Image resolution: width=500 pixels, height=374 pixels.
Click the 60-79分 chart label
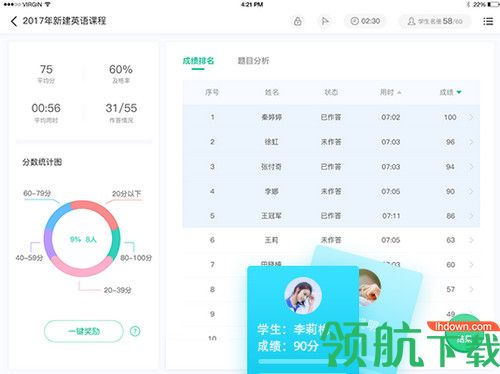click(37, 194)
